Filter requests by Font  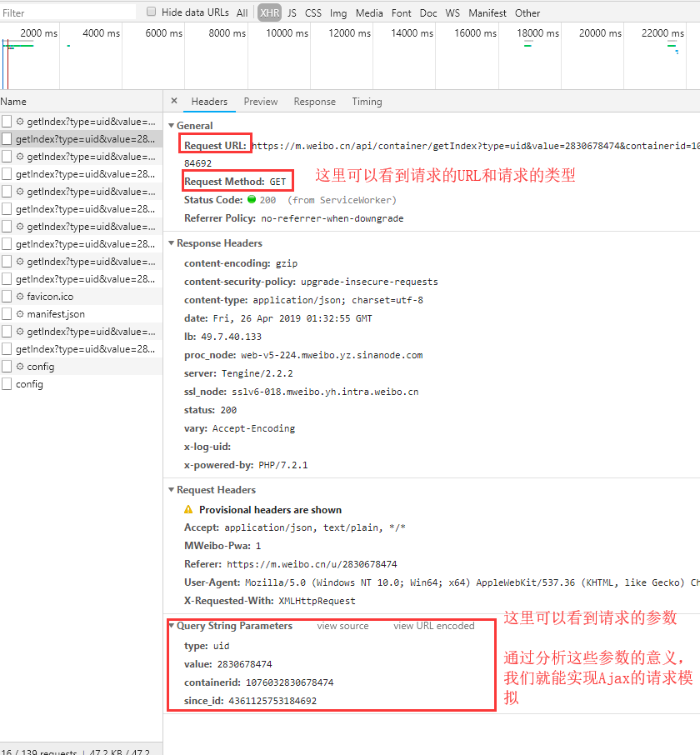coord(401,13)
